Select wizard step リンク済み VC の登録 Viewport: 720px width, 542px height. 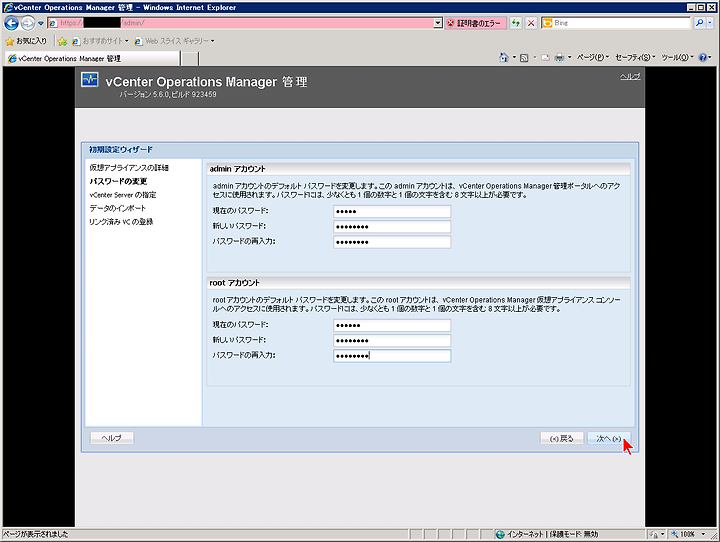tap(121, 221)
